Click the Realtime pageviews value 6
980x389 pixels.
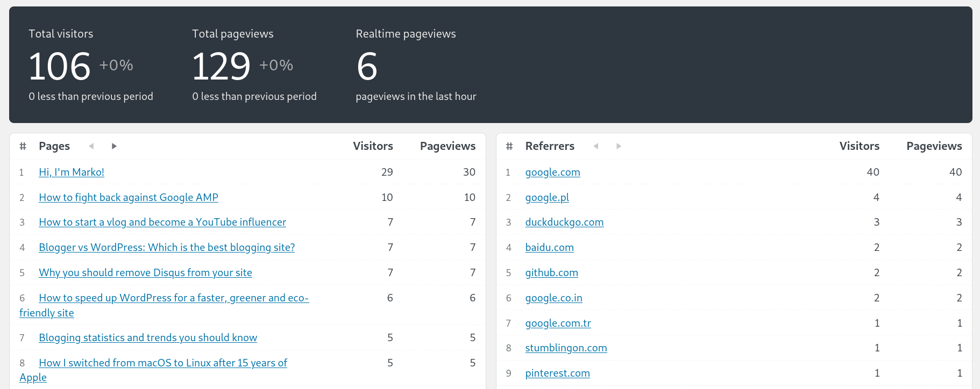tap(367, 67)
